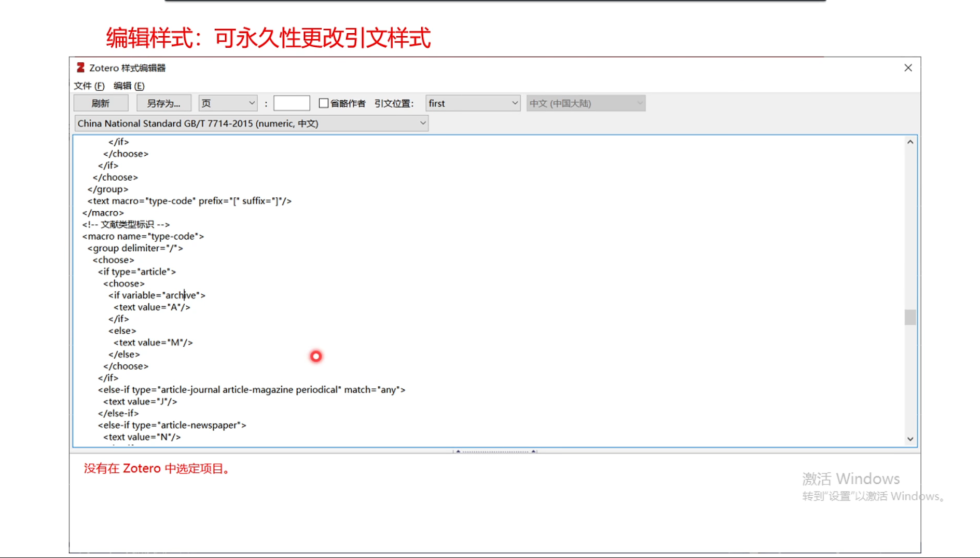Screen dimensions: 980x558
Task: Click the line <if type="article">
Action: tap(137, 271)
